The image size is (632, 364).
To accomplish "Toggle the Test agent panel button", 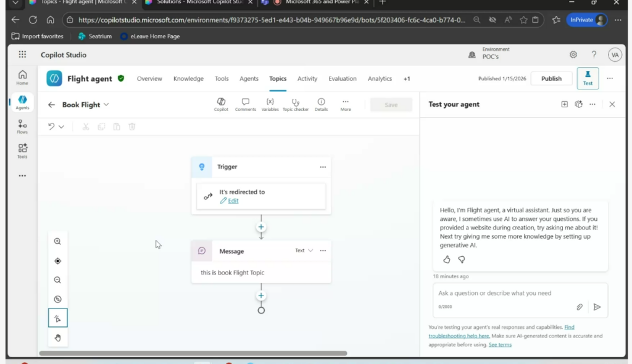I will [587, 78].
